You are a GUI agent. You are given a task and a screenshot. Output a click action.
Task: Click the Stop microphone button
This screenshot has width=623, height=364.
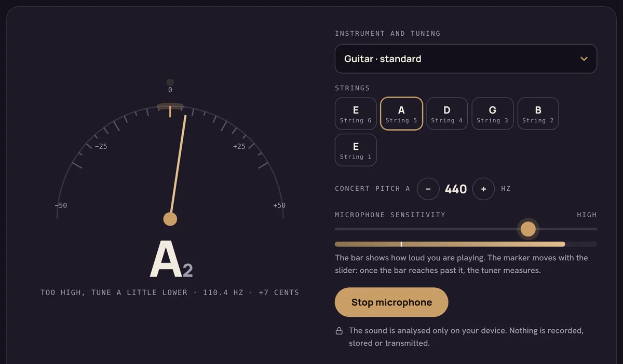391,302
